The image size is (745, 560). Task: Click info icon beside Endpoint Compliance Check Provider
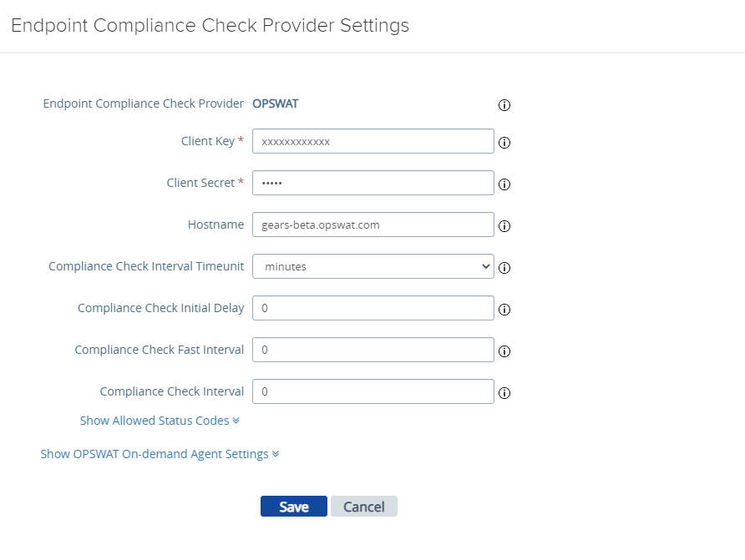click(504, 105)
